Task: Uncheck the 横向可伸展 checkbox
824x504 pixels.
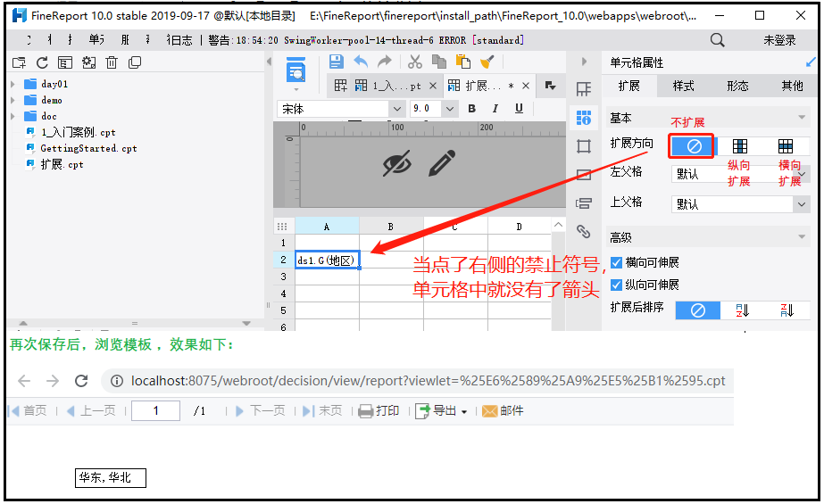Action: click(616, 263)
